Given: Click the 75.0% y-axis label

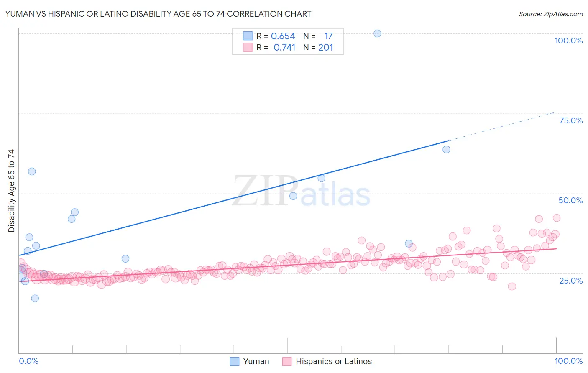Looking at the screenshot, I should [571, 120].
